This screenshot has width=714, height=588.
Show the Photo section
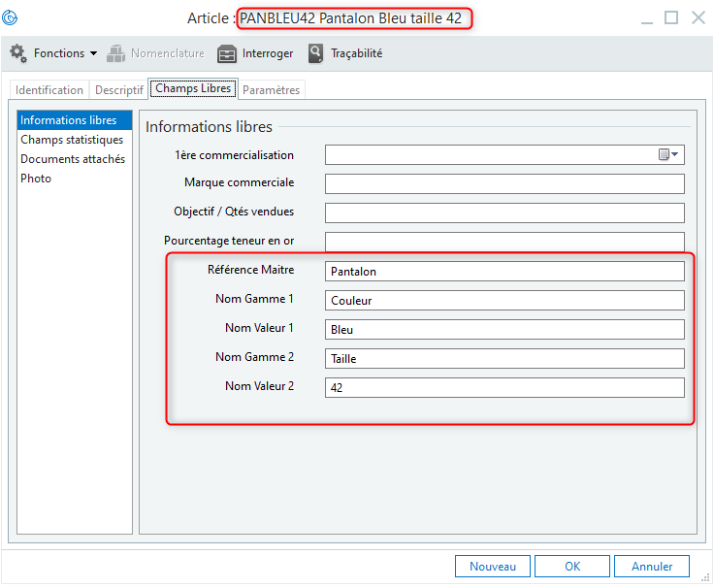click(36, 179)
